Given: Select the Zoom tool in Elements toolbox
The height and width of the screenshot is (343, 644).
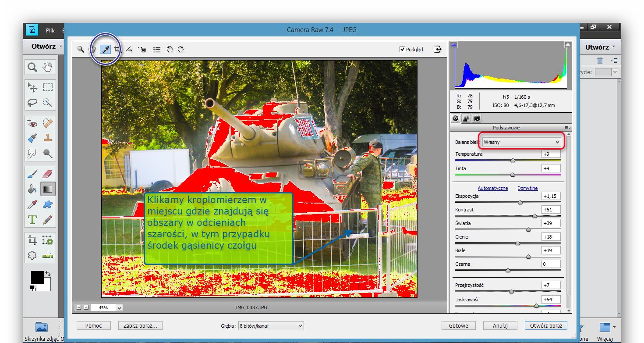Looking at the screenshot, I should (32, 67).
